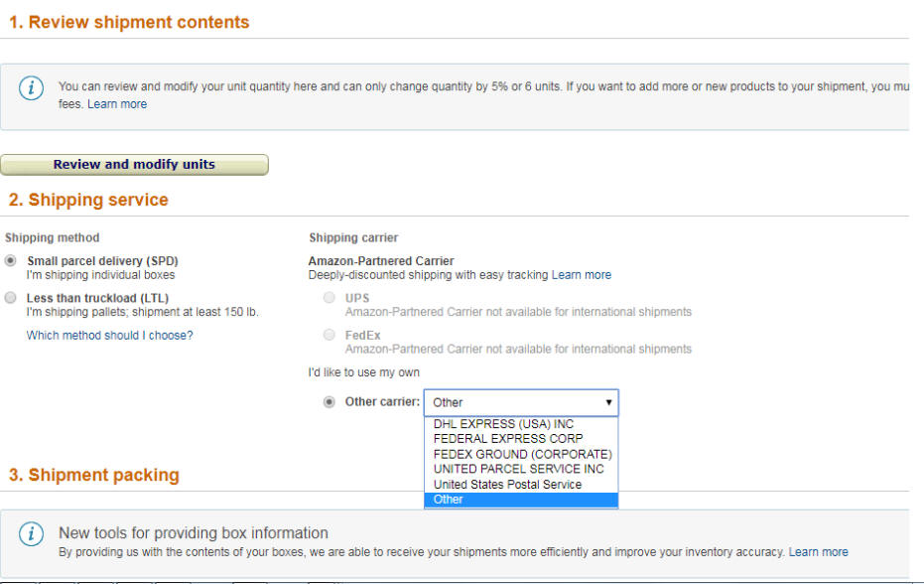Select the UPS partnered carrier radio
This screenshot has height=584, width=924.
(x=330, y=297)
